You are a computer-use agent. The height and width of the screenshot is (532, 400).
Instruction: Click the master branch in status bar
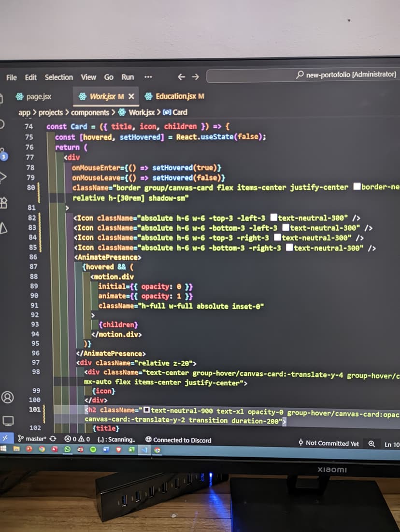pyautogui.click(x=32, y=439)
